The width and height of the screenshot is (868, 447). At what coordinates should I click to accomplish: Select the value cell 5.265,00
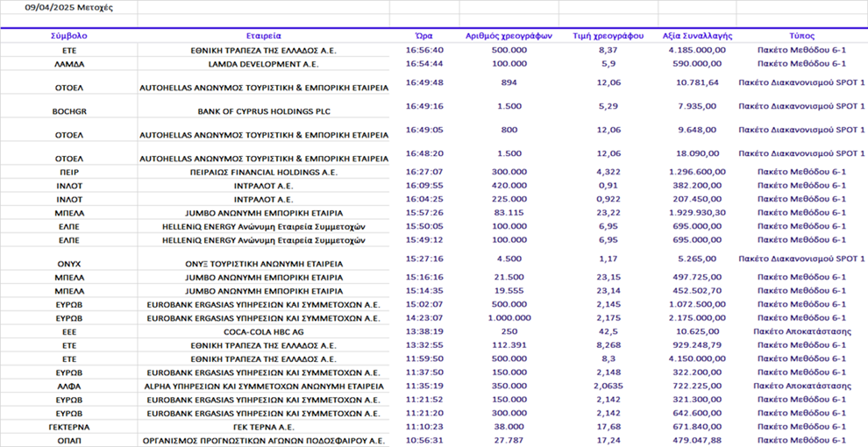point(698,259)
